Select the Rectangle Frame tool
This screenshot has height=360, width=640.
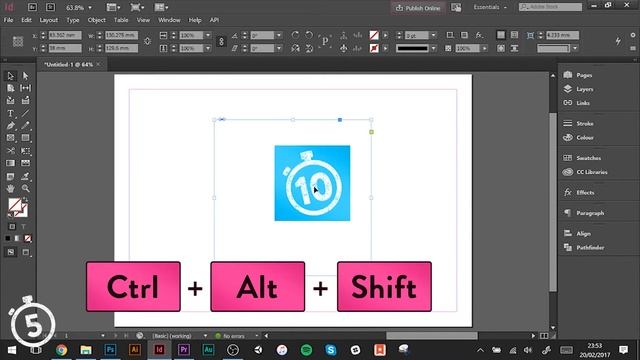11,138
